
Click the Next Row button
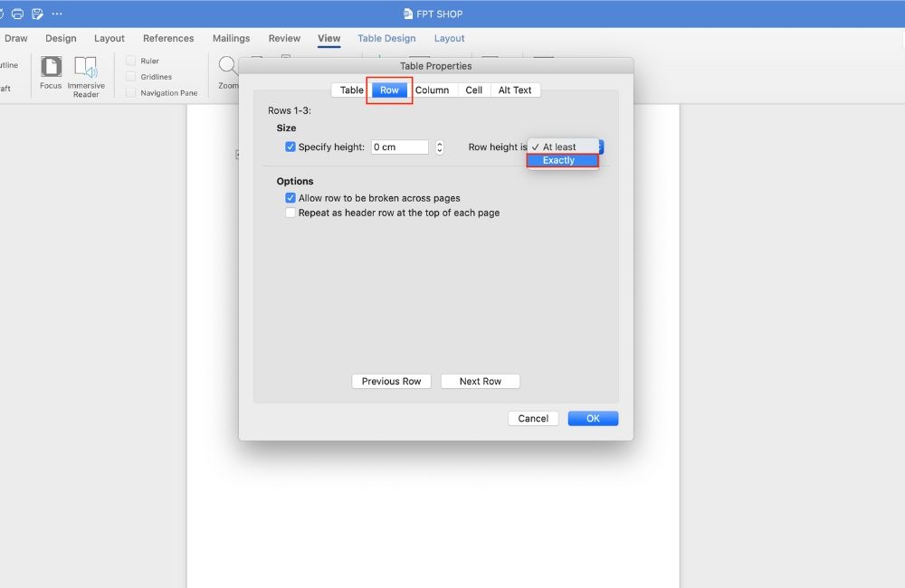tap(481, 382)
